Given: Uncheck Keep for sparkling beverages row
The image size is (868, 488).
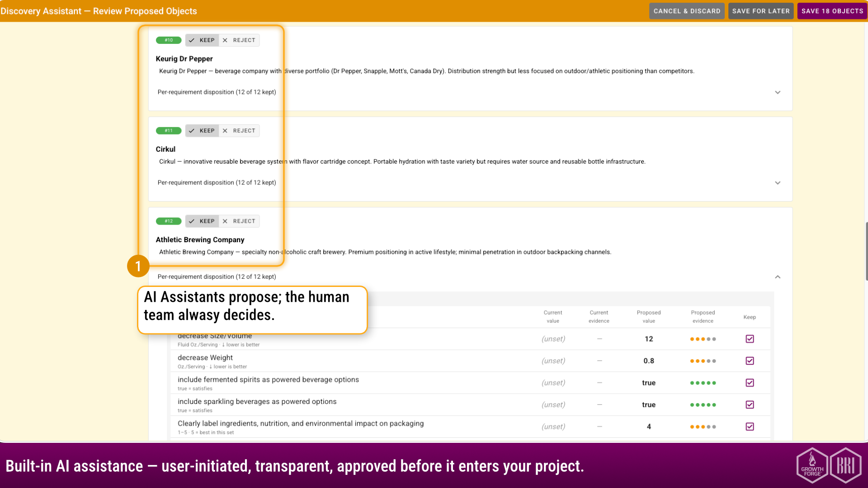Looking at the screenshot, I should click(x=750, y=404).
